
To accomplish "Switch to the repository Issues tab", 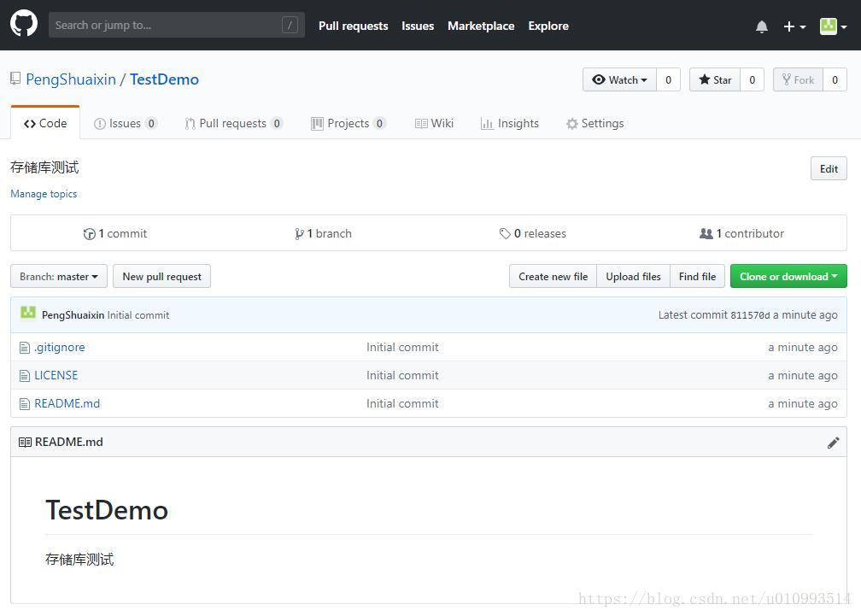I will pyautogui.click(x=126, y=123).
